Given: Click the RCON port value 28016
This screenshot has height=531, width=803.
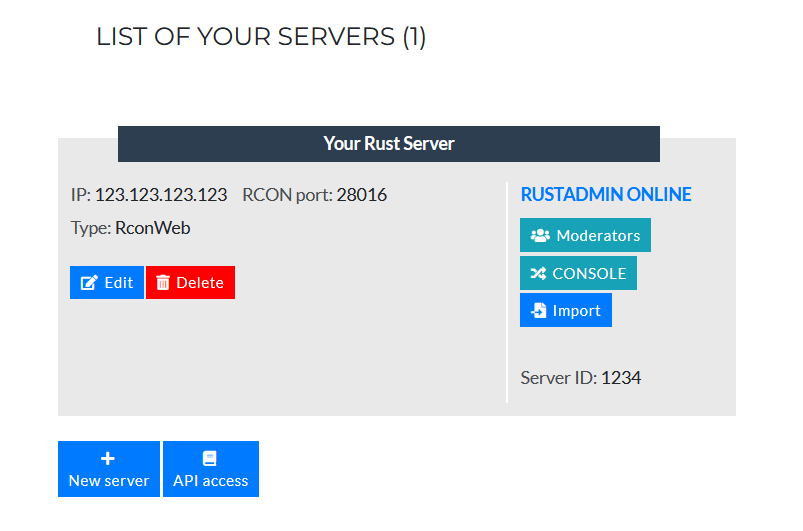Looking at the screenshot, I should (361, 195).
